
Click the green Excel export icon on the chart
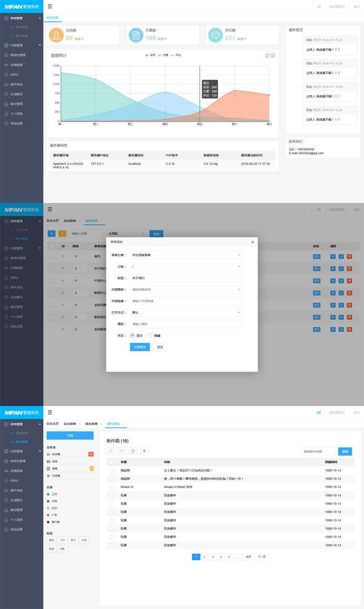(x=273, y=56)
